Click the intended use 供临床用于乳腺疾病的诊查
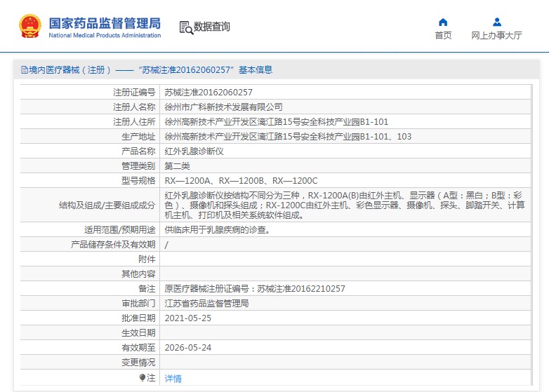This screenshot has height=392, width=549. click(217, 230)
